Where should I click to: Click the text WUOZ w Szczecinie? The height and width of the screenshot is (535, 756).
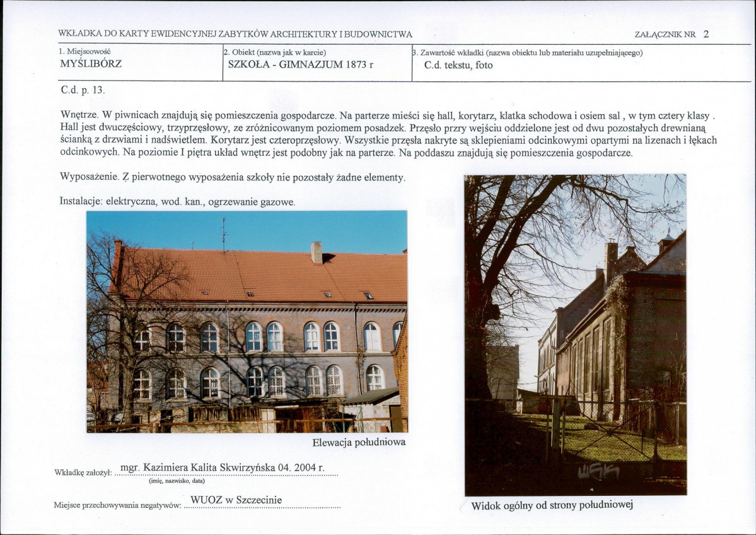pos(237,499)
